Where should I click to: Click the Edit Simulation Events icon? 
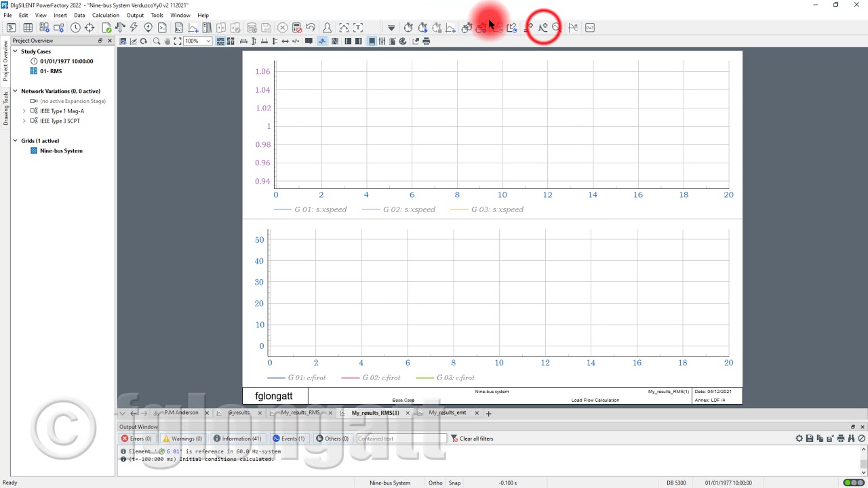(x=467, y=28)
